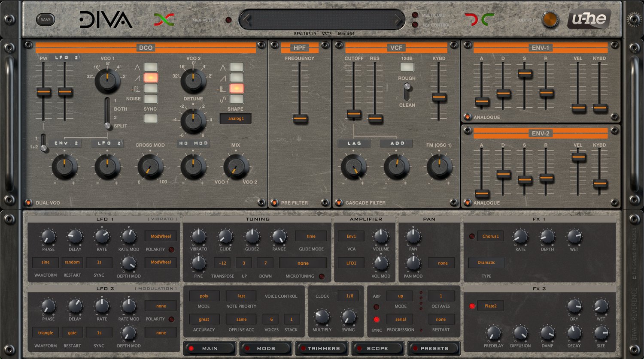This screenshot has height=359, width=644.
Task: Click the DETUNE knob
Action: point(193,121)
